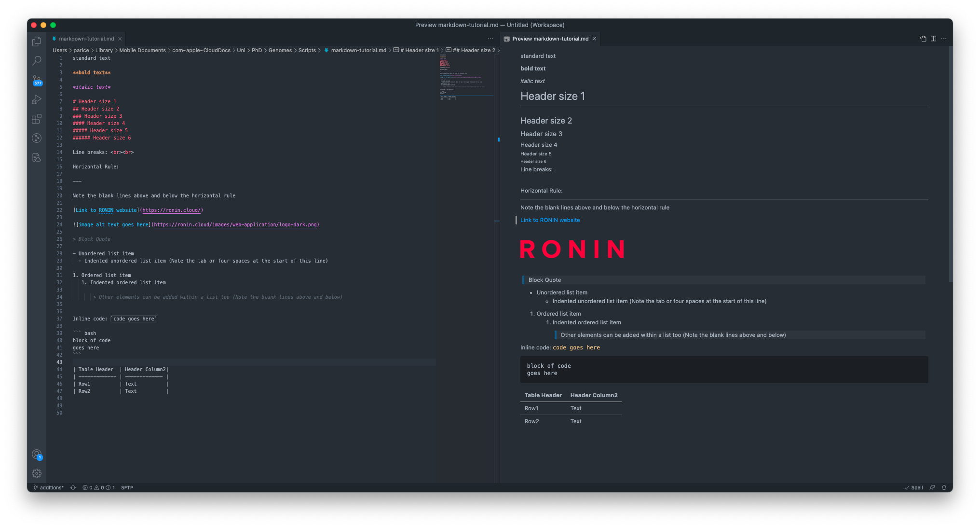Viewport: 980px width, 528px height.
Task: Click the additions branch in status bar
Action: tap(49, 487)
